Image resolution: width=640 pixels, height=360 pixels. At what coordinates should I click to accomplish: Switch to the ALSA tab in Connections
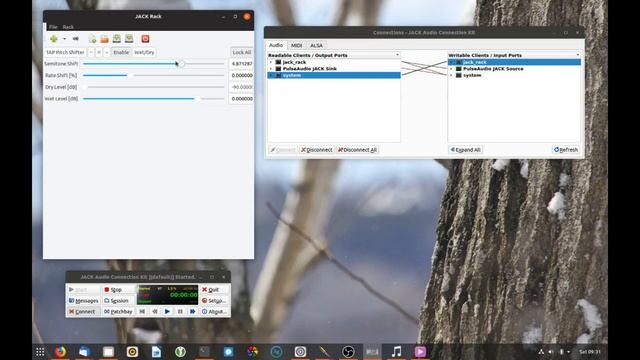(316, 45)
